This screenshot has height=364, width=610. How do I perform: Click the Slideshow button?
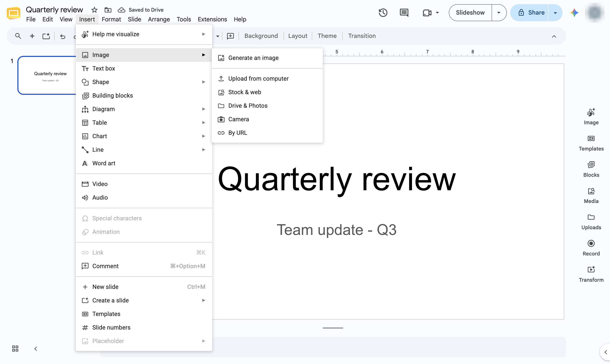coord(470,12)
